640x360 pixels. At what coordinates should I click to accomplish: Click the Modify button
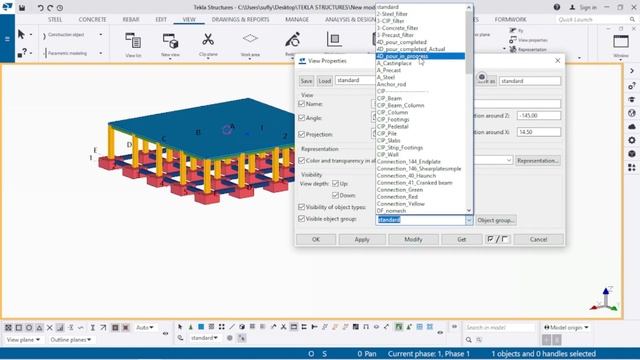pos(413,240)
